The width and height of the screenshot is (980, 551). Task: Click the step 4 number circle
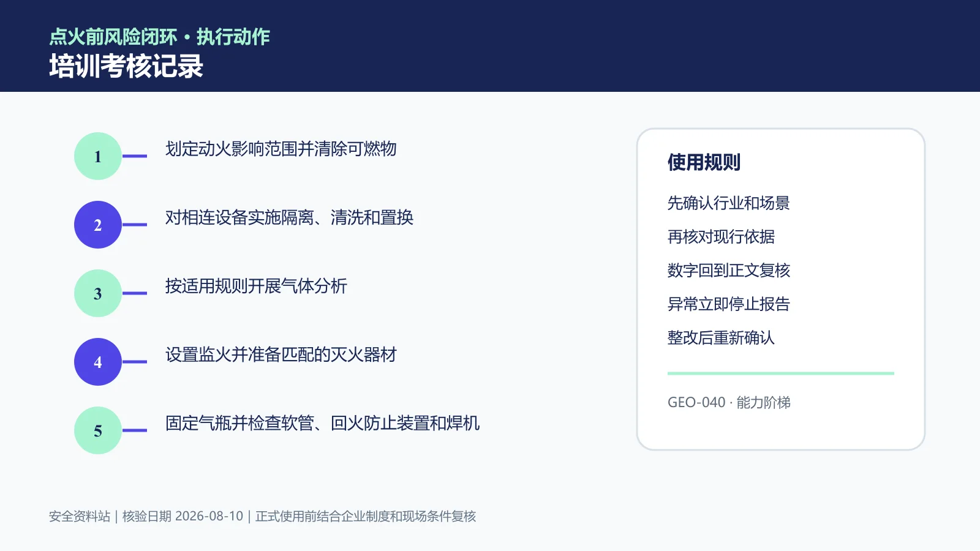pos(98,362)
